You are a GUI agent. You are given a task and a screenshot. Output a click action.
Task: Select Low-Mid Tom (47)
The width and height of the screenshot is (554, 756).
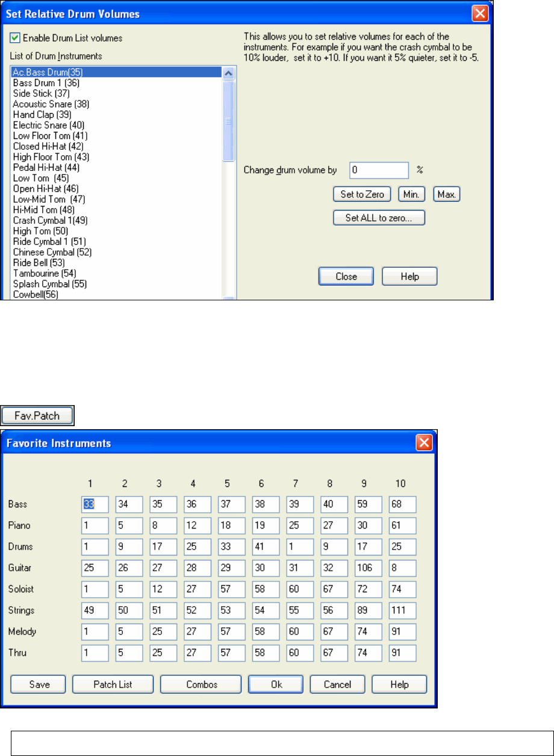point(116,199)
